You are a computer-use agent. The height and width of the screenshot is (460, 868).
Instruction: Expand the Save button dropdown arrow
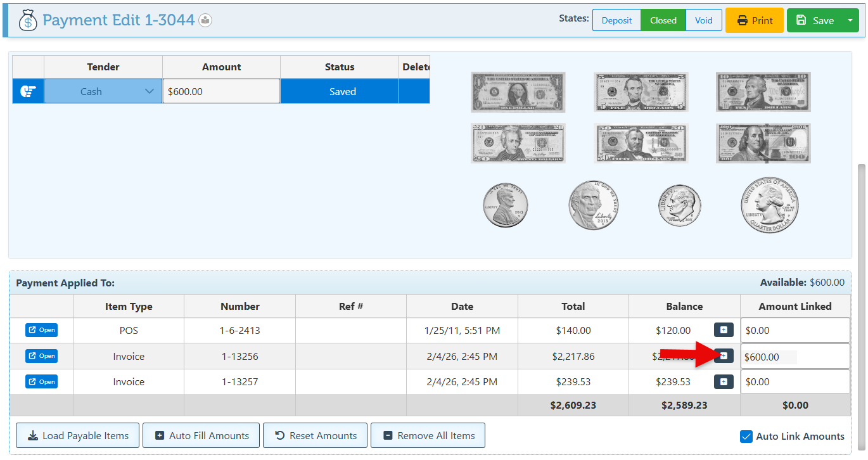(850, 20)
